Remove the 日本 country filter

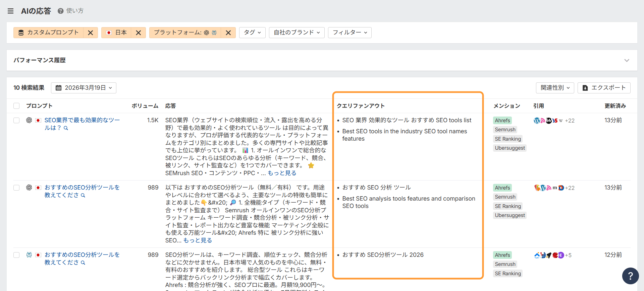[x=138, y=33]
